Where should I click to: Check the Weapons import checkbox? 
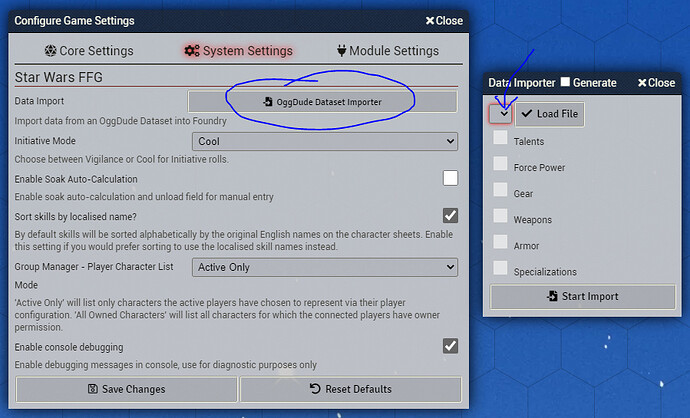coord(500,216)
